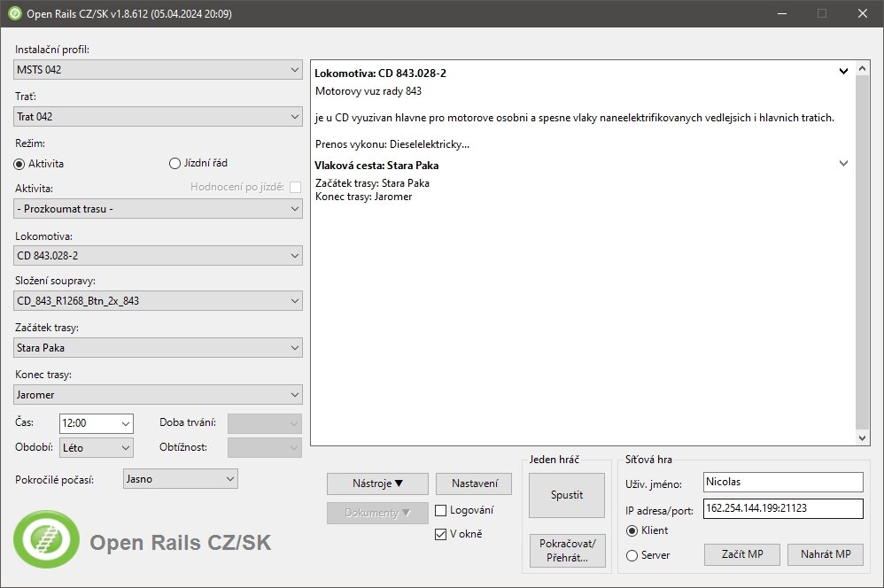Click the details panel vertical scrollbar track
This screenshot has height=588, width=884.
(862, 252)
